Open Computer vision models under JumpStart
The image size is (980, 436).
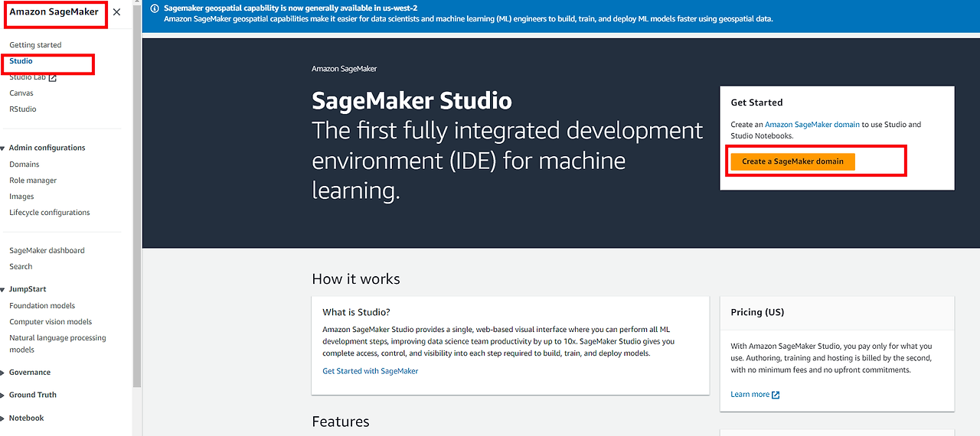(51, 322)
